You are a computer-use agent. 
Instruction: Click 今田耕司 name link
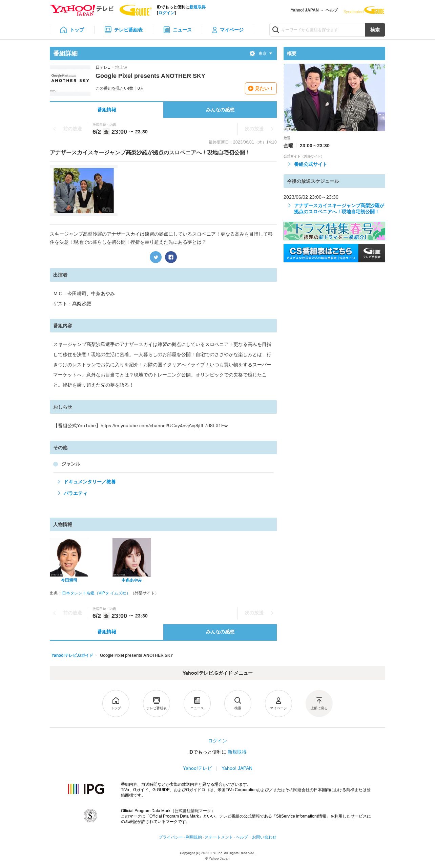[69, 580]
